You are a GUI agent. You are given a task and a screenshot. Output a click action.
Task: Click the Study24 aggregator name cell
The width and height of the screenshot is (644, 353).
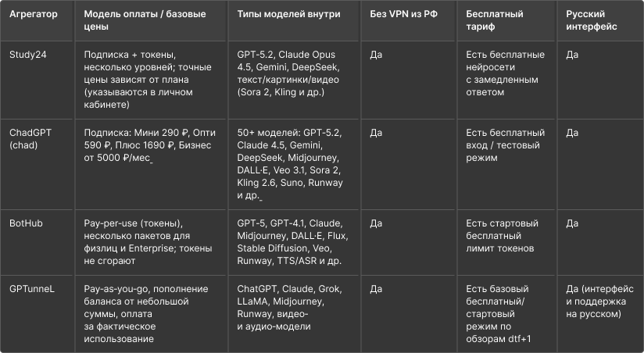[27, 55]
